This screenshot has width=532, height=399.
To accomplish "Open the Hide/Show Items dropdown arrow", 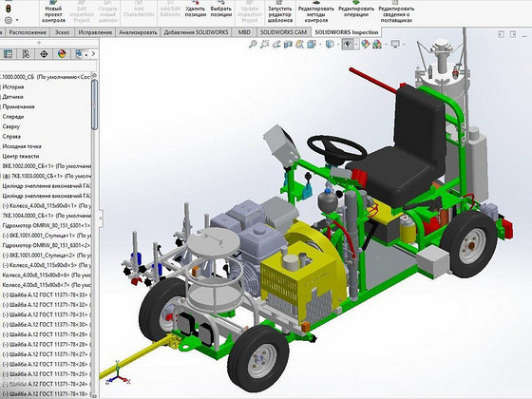I will (x=356, y=45).
